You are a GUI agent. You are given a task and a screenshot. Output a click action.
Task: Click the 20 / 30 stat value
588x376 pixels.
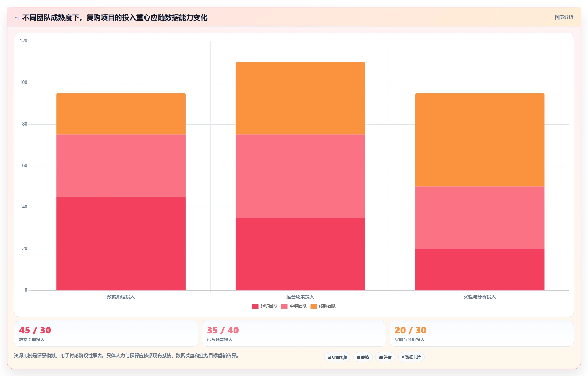411,330
